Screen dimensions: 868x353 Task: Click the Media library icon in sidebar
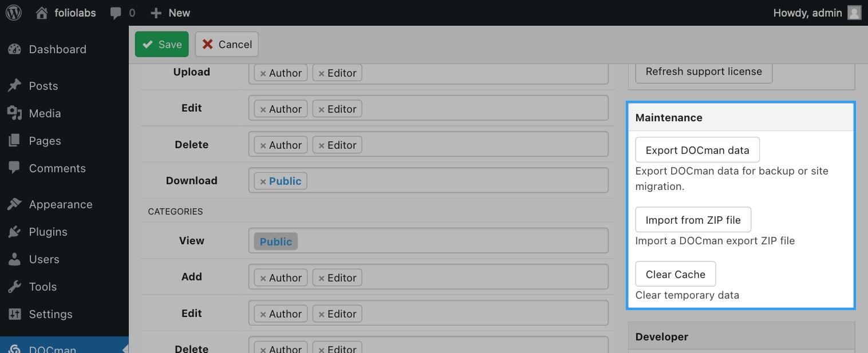click(x=14, y=113)
